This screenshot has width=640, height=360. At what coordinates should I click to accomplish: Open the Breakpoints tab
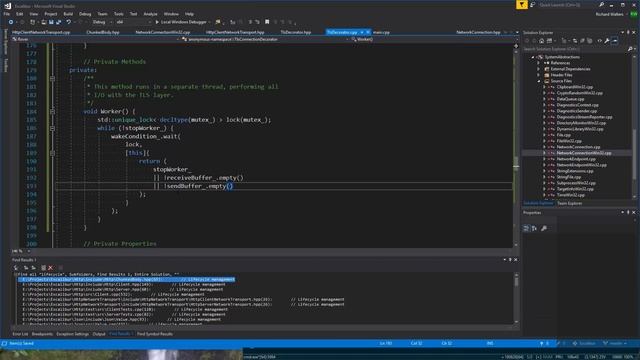(x=42, y=334)
